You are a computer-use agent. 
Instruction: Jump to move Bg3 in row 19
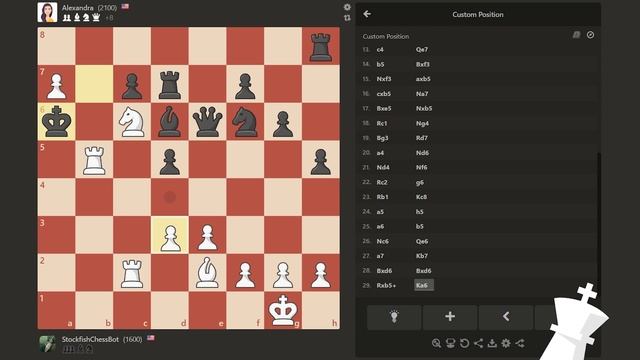pyautogui.click(x=382, y=138)
